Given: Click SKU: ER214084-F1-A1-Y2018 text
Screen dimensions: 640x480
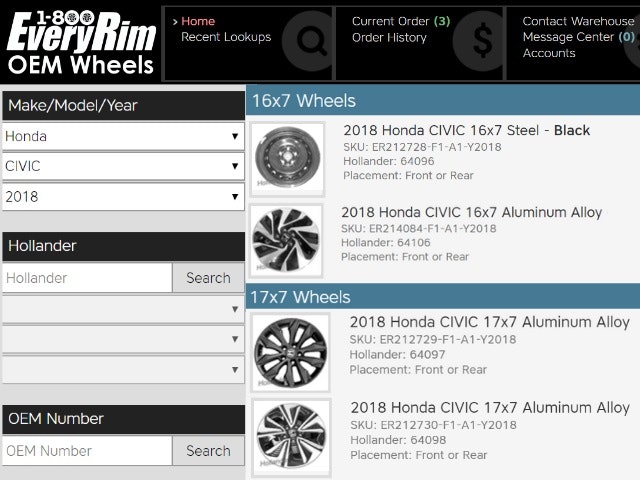Looking at the screenshot, I should [419, 229].
